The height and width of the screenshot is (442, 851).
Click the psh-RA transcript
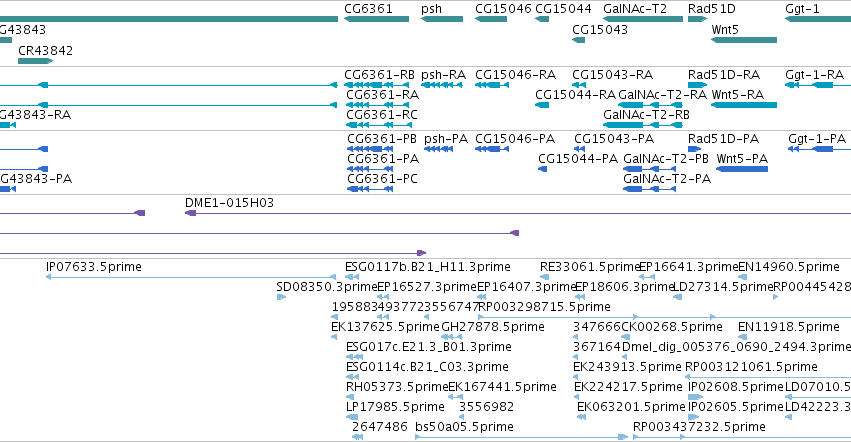(x=442, y=85)
